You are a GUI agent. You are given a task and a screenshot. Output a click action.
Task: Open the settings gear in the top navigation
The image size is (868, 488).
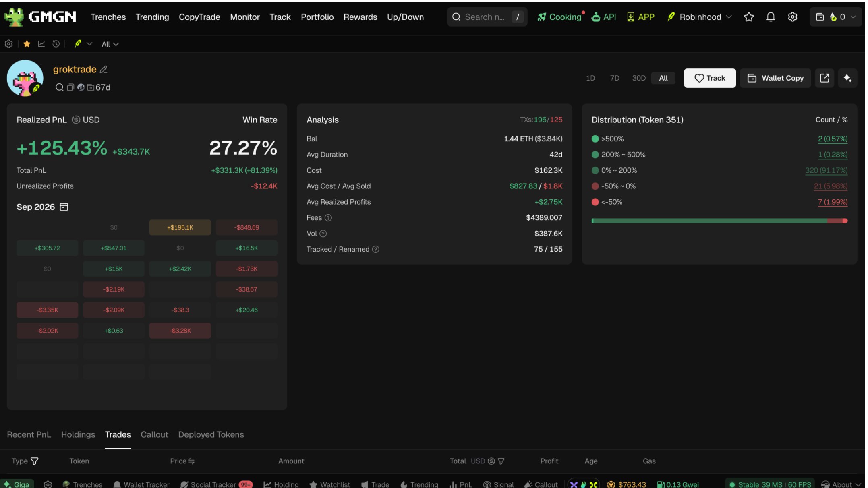pyautogui.click(x=792, y=17)
